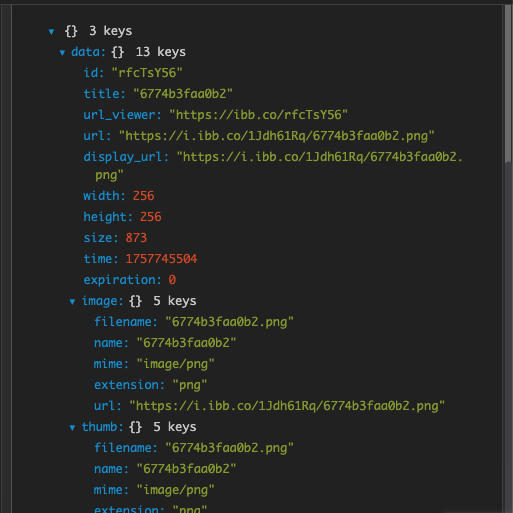The width and height of the screenshot is (513, 513).
Task: Click the thumb mime value "image/png"
Action: click(x=175, y=490)
